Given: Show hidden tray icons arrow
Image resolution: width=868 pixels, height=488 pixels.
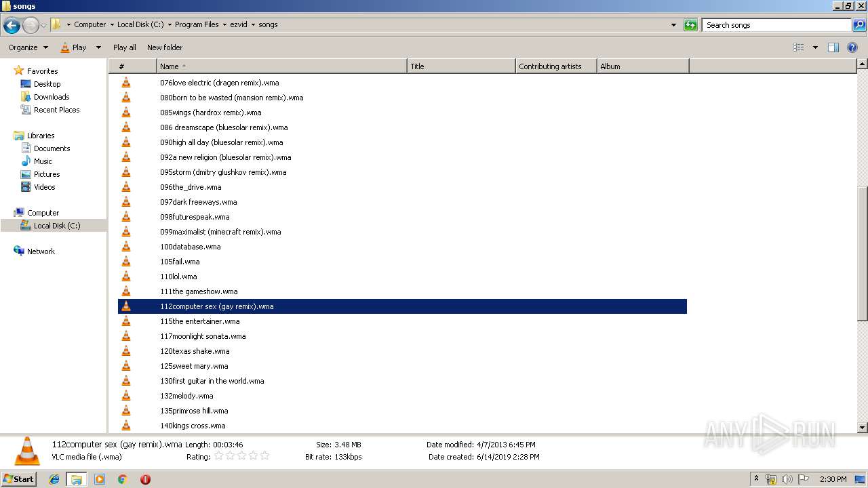Looking at the screenshot, I should pyautogui.click(x=756, y=479).
